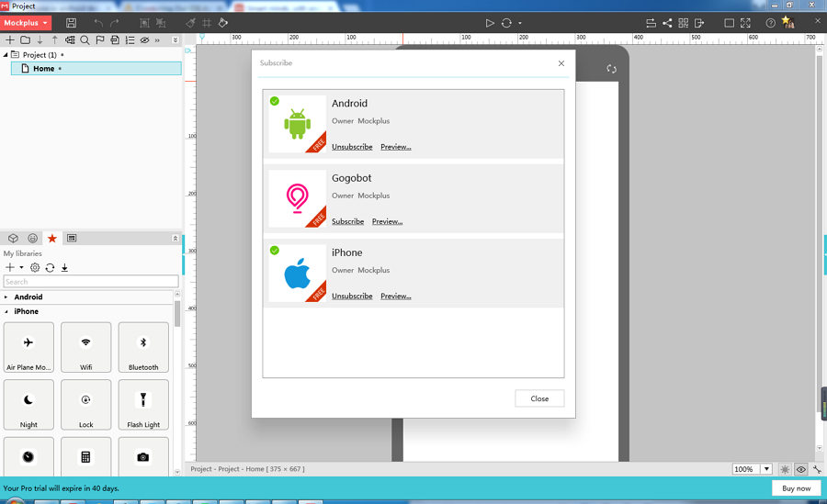The height and width of the screenshot is (504, 827).
Task: Subscribe to the Gogobot library
Action: point(347,221)
